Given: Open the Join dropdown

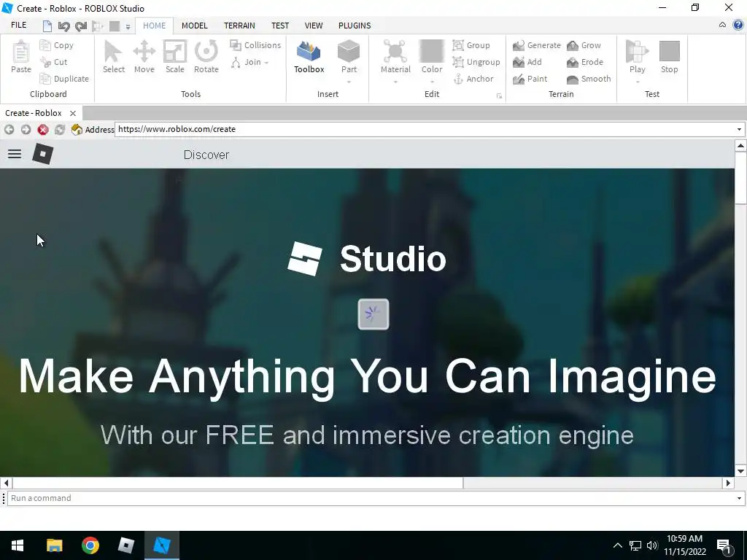Looking at the screenshot, I should point(250,62).
